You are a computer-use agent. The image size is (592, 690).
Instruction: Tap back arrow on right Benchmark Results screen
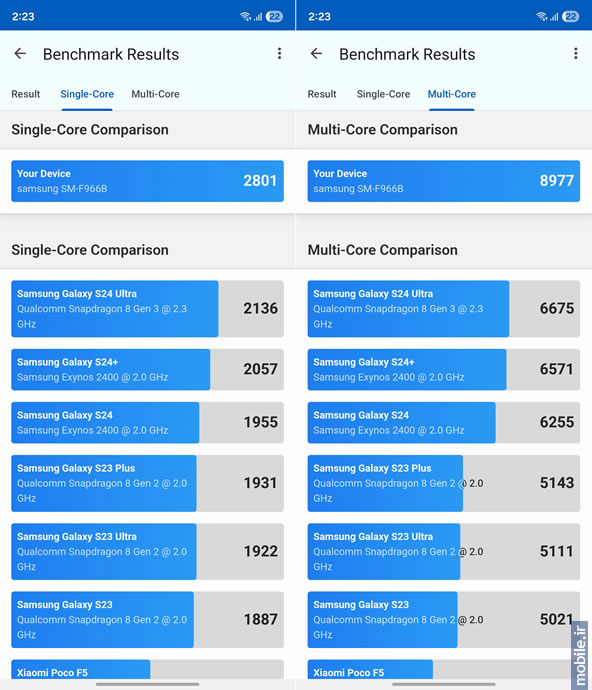[x=316, y=54]
